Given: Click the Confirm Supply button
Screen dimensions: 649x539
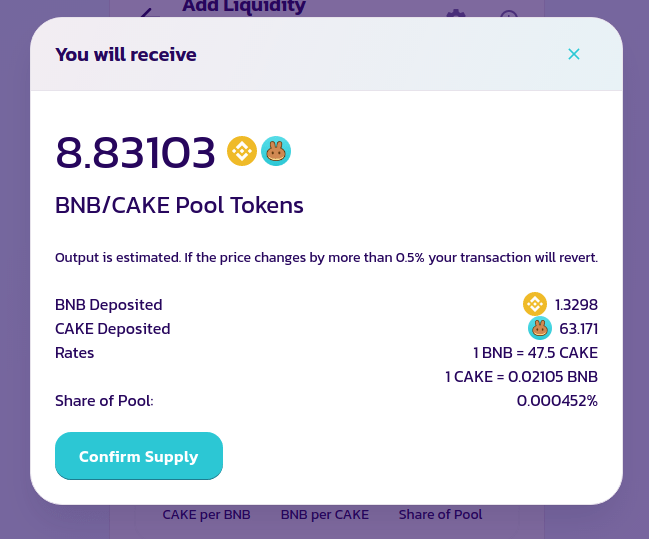Looking at the screenshot, I should 139,456.
